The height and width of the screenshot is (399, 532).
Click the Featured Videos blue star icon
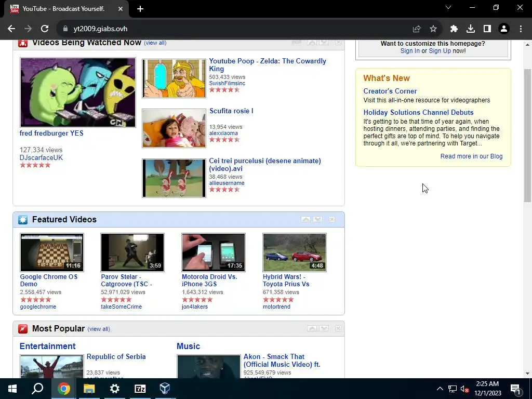click(23, 220)
